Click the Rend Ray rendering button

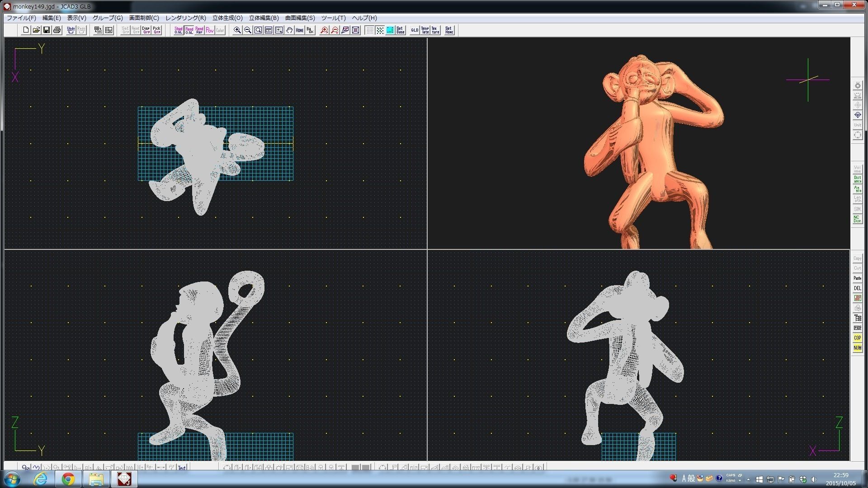tap(199, 30)
